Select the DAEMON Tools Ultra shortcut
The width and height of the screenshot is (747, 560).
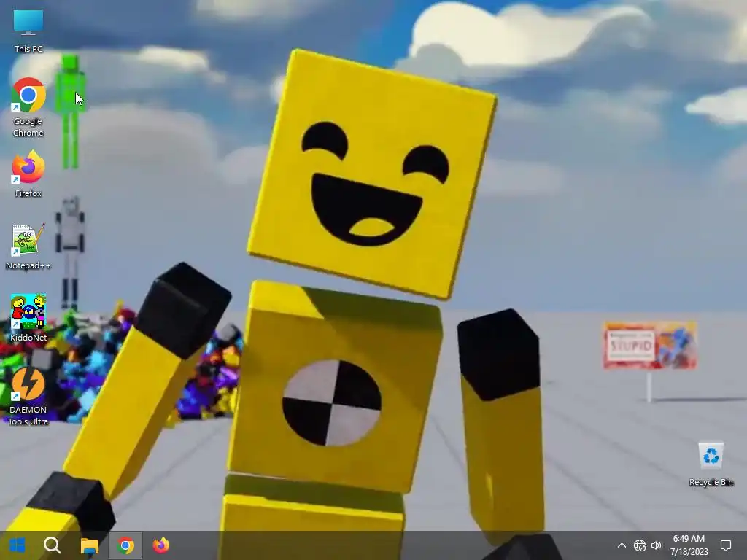(x=28, y=396)
